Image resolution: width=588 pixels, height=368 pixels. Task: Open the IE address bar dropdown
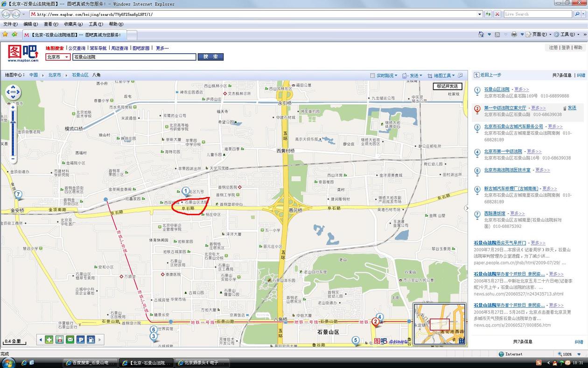pos(480,14)
